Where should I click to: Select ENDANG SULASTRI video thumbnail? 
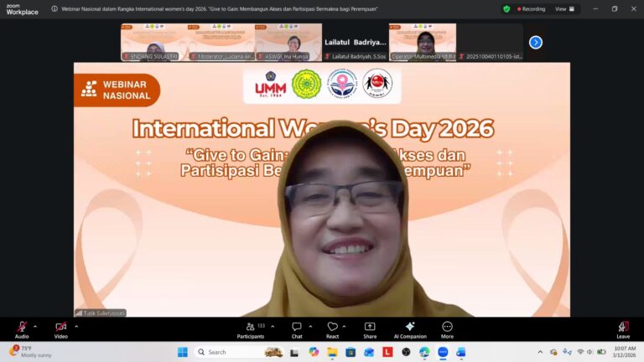pos(154,42)
